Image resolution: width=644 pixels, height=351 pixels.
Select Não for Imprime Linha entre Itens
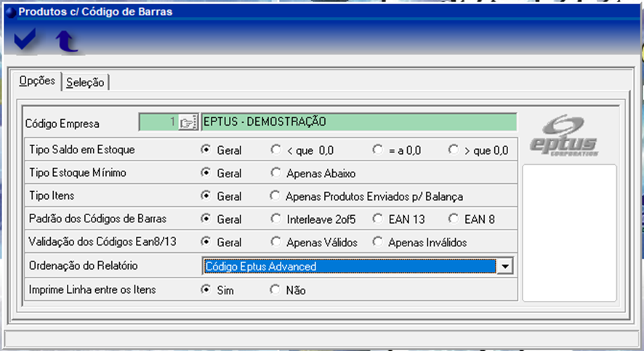tap(275, 290)
